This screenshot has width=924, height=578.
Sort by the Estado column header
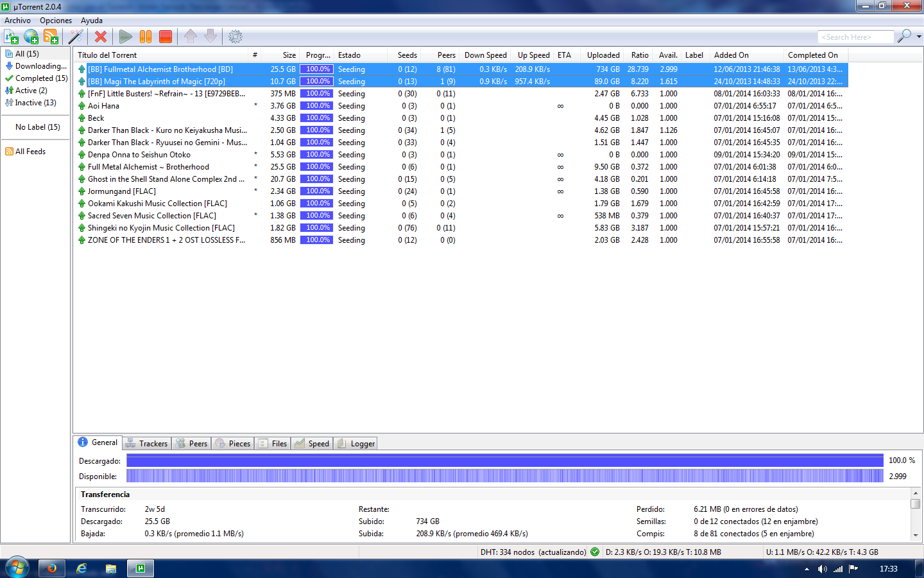pos(361,55)
